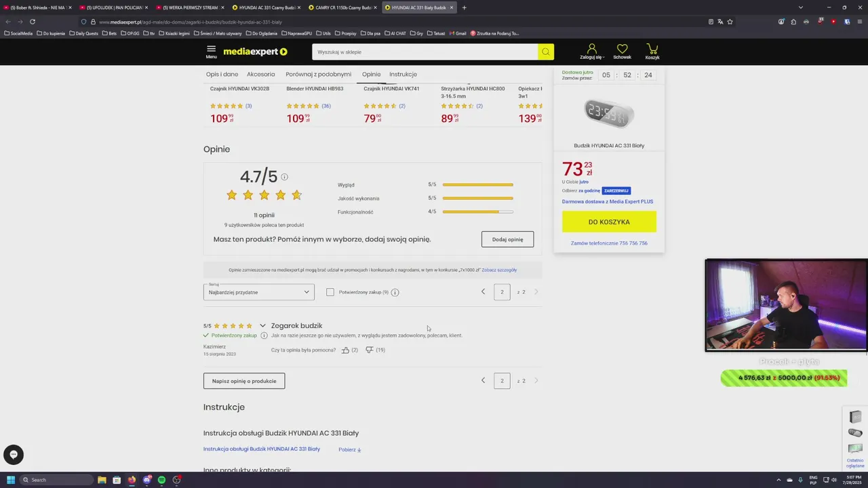
Task: Open the Menu hamburger icon
Action: (211, 51)
